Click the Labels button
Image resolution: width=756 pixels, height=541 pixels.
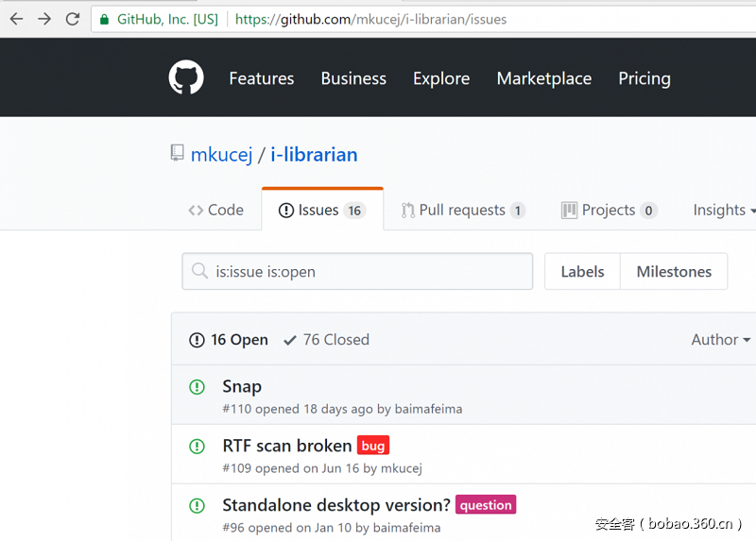(582, 271)
